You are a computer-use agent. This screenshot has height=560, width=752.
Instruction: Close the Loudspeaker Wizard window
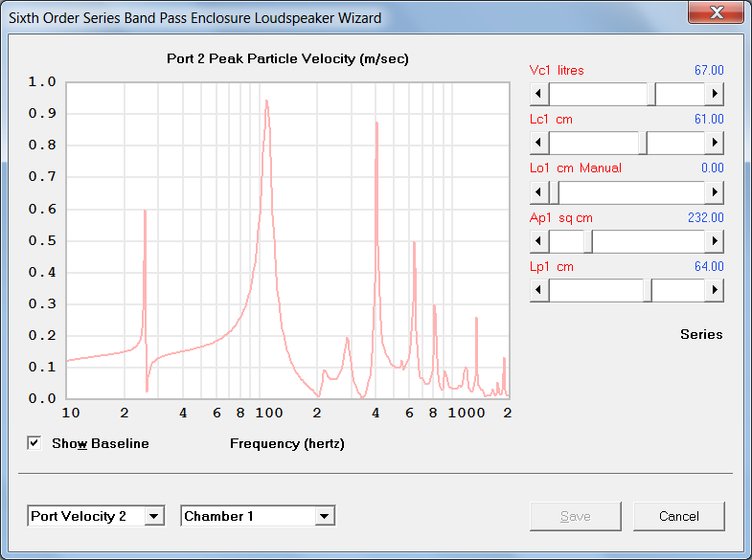pyautogui.click(x=717, y=12)
